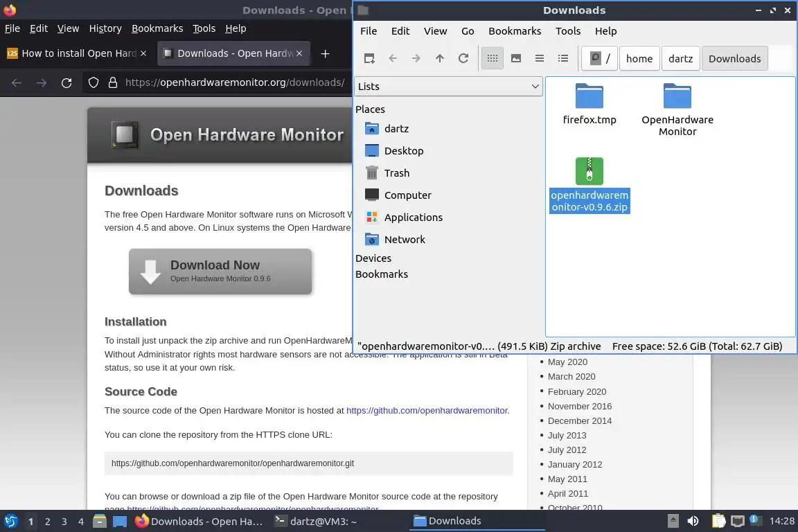The image size is (798, 532).
Task: Click the Firefox site security padlock icon
Action: click(x=113, y=83)
